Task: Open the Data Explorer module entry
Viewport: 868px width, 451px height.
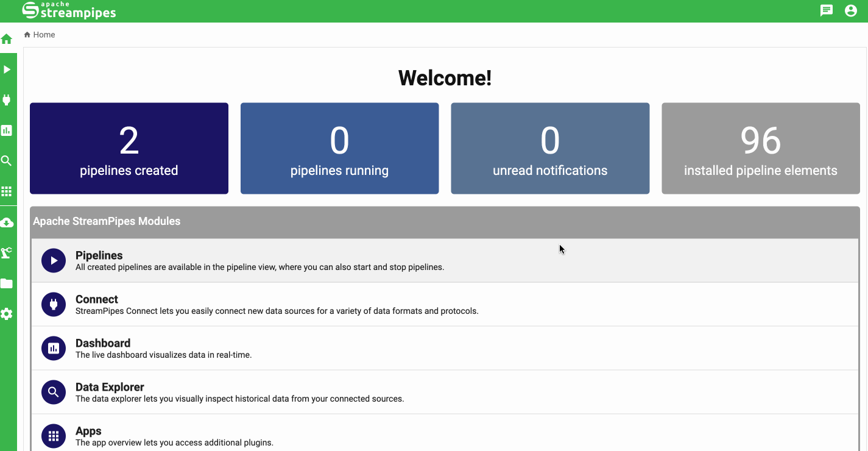Action: pos(445,392)
